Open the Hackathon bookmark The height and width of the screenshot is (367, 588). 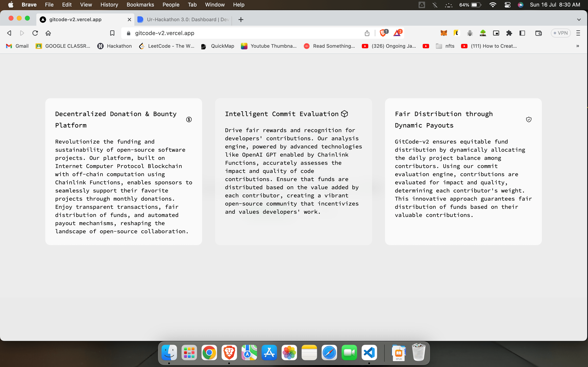pyautogui.click(x=115, y=46)
